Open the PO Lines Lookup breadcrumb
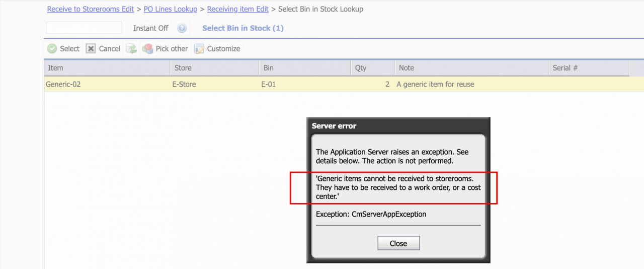Image resolution: width=644 pixels, height=269 pixels. pyautogui.click(x=171, y=9)
